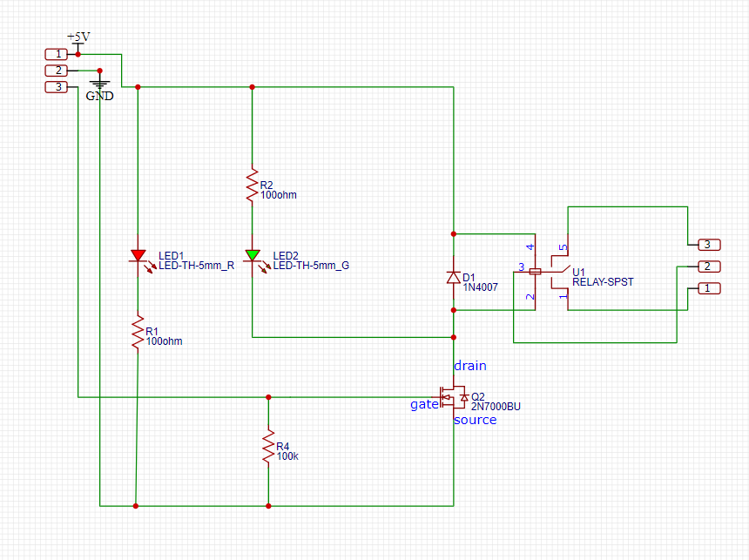Click the Q2 designator label
The image size is (749, 560).
tap(477, 397)
